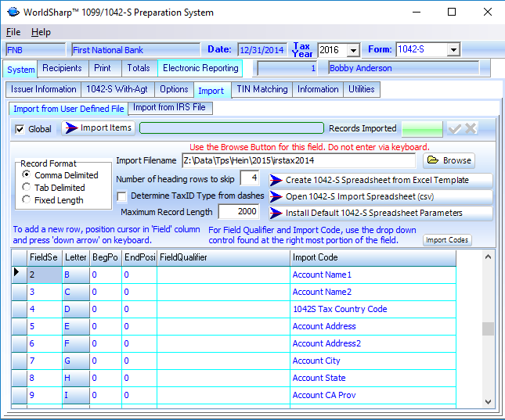Choose Fixed Length record format
Viewport: 505px width, 420px height.
[x=27, y=199]
